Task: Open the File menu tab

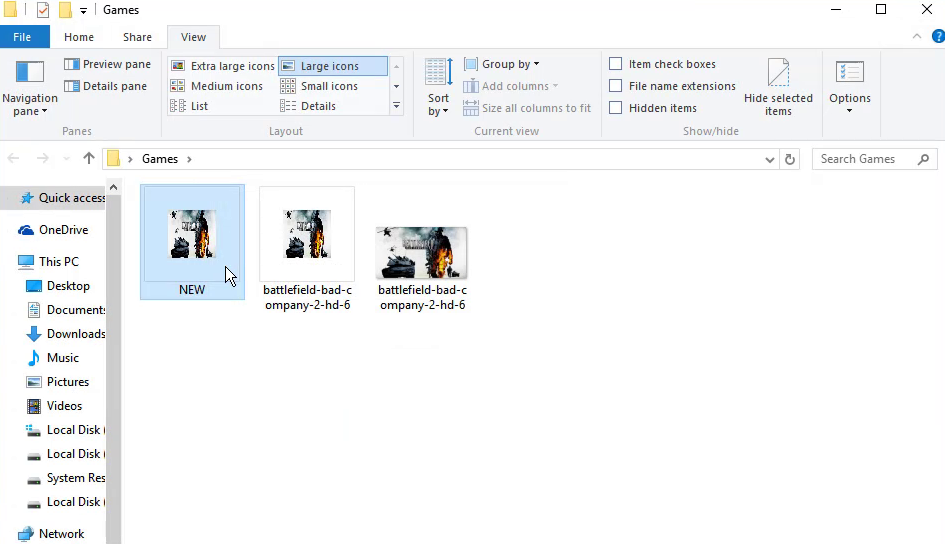Action: 22,37
